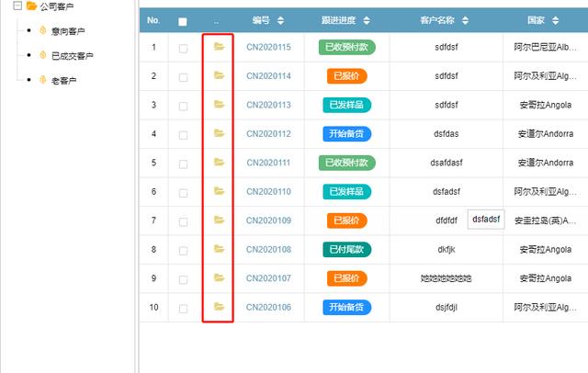The height and width of the screenshot is (373, 588).
Task: Open customer link CN2020114
Action: pyautogui.click(x=268, y=75)
